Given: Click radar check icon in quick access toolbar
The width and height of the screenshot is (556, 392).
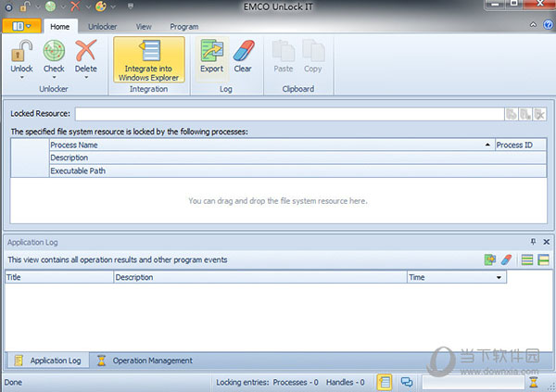Looking at the screenshot, I should tap(50, 6).
